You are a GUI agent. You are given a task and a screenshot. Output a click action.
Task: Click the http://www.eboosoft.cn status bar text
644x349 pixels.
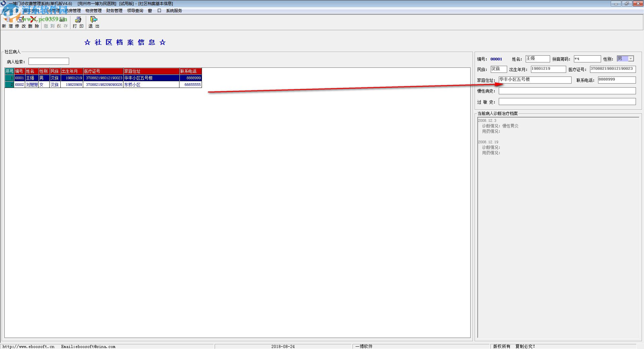click(29, 346)
